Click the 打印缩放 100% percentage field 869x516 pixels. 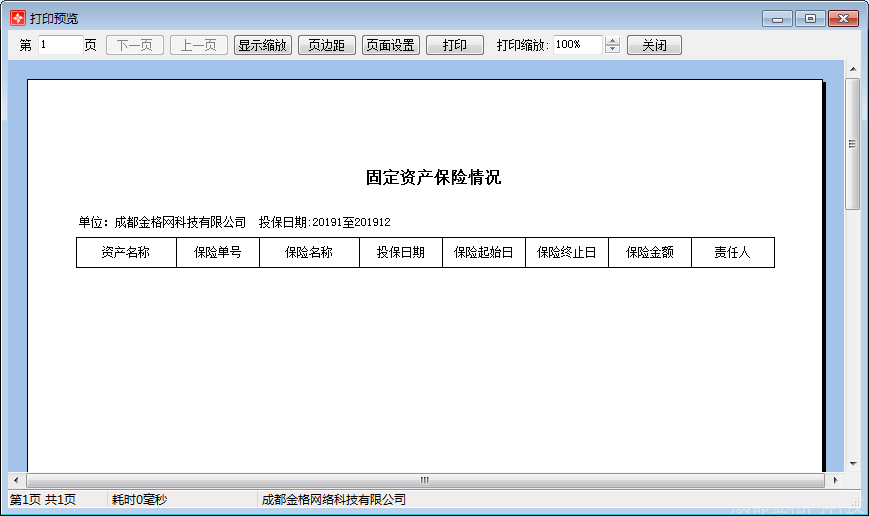(x=577, y=45)
